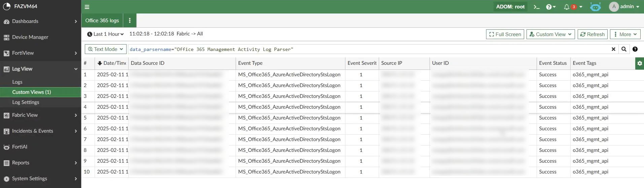
Task: Click the FortiAI sidebar icon
Action: pyautogui.click(x=6, y=147)
